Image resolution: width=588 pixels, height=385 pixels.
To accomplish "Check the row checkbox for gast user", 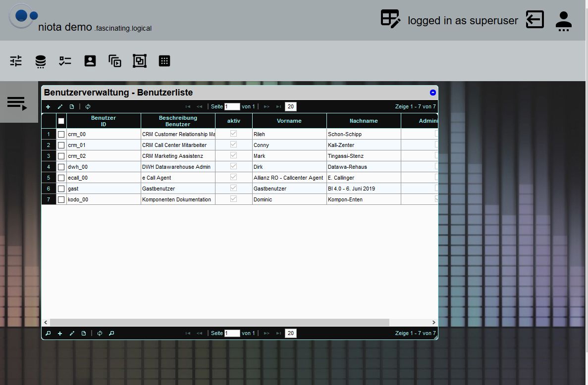I will tap(61, 188).
